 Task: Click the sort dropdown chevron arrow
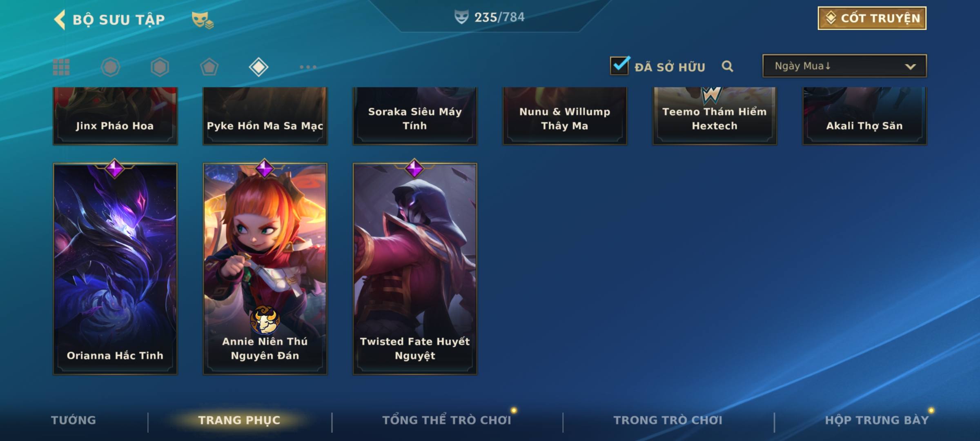click(910, 67)
